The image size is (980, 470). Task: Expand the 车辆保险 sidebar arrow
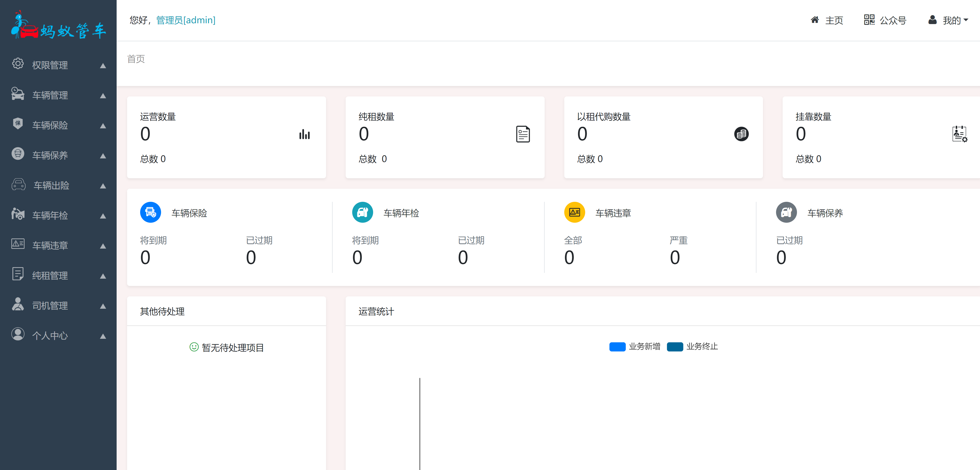(103, 126)
